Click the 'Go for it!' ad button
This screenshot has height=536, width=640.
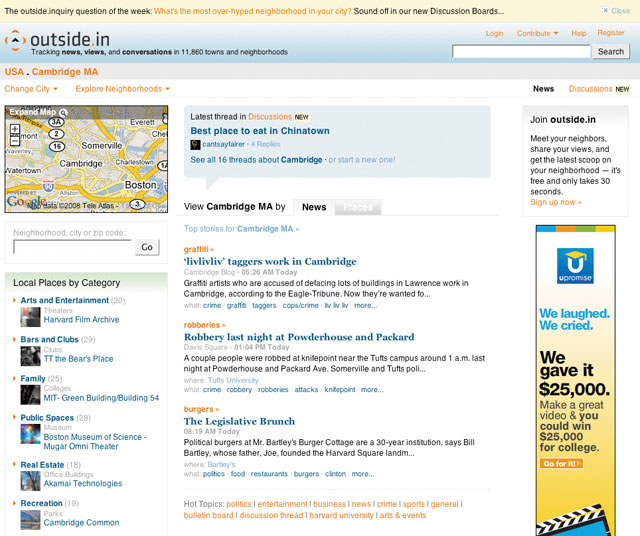pyautogui.click(x=561, y=463)
